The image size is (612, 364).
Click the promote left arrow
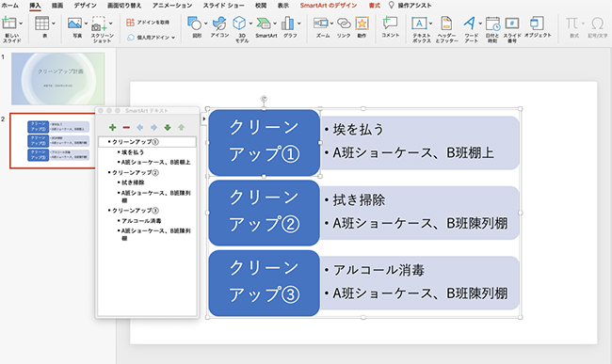(139, 127)
